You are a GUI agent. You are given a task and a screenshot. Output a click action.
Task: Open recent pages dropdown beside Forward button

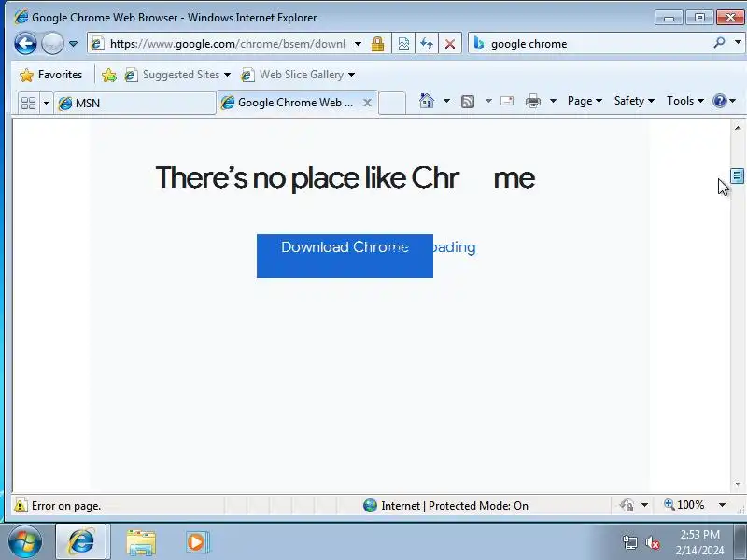coord(73,44)
